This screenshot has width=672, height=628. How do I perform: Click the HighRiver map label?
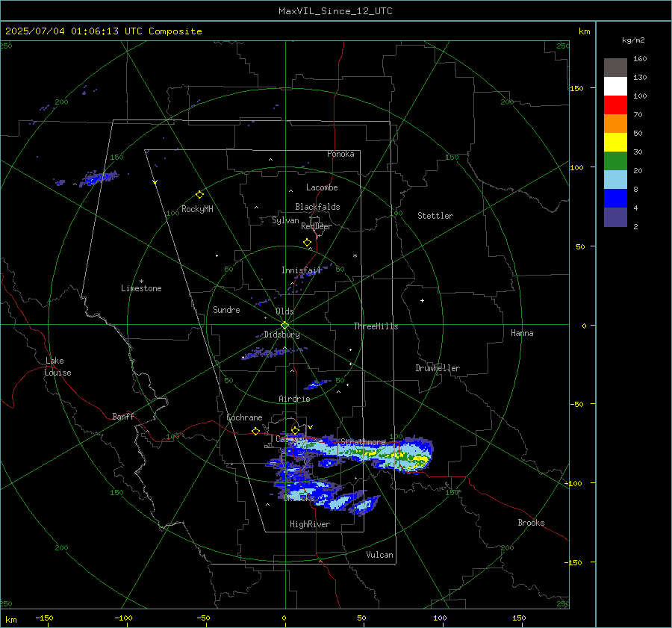[x=310, y=524]
